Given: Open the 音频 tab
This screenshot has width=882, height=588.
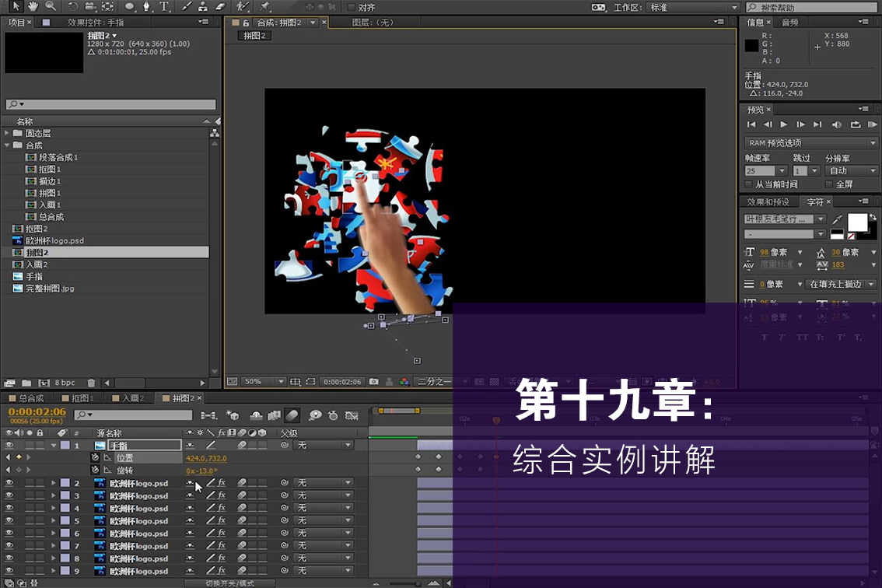Looking at the screenshot, I should click(x=789, y=23).
